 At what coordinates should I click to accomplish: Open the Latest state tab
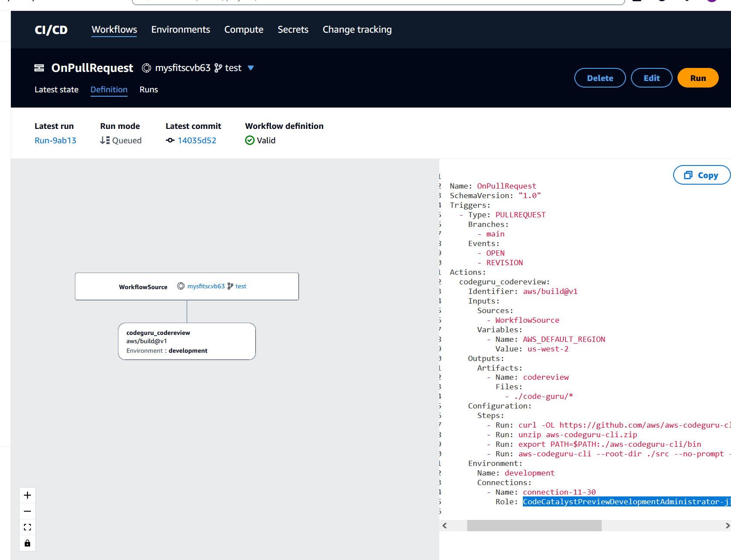click(56, 90)
